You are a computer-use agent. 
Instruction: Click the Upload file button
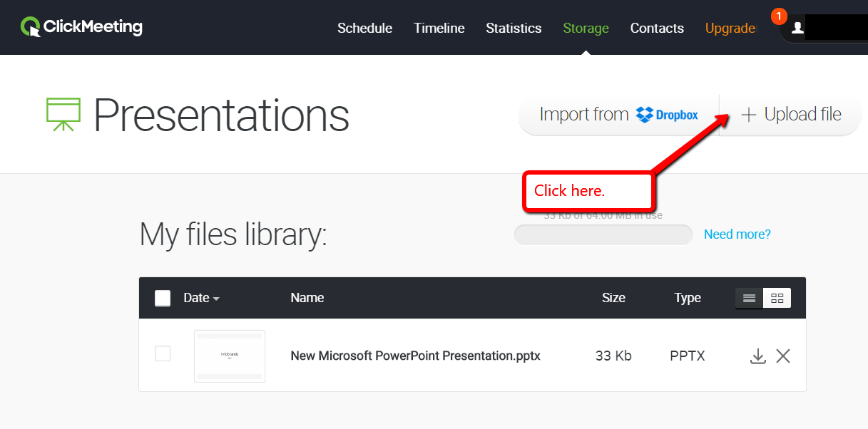pyautogui.click(x=791, y=115)
